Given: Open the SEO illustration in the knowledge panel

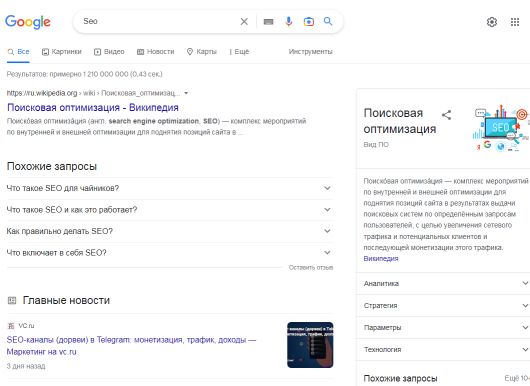Looking at the screenshot, I should tap(501, 127).
